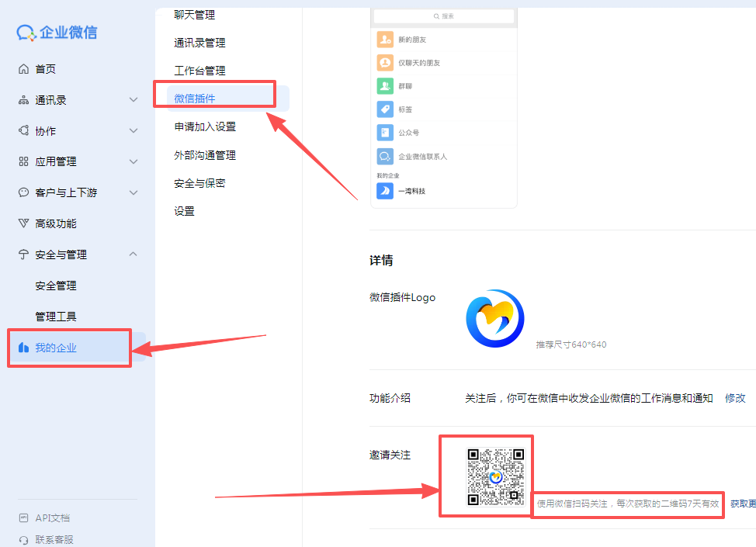Switch to the 微信插件 plugin tab
This screenshot has width=756, height=547.
tap(193, 99)
